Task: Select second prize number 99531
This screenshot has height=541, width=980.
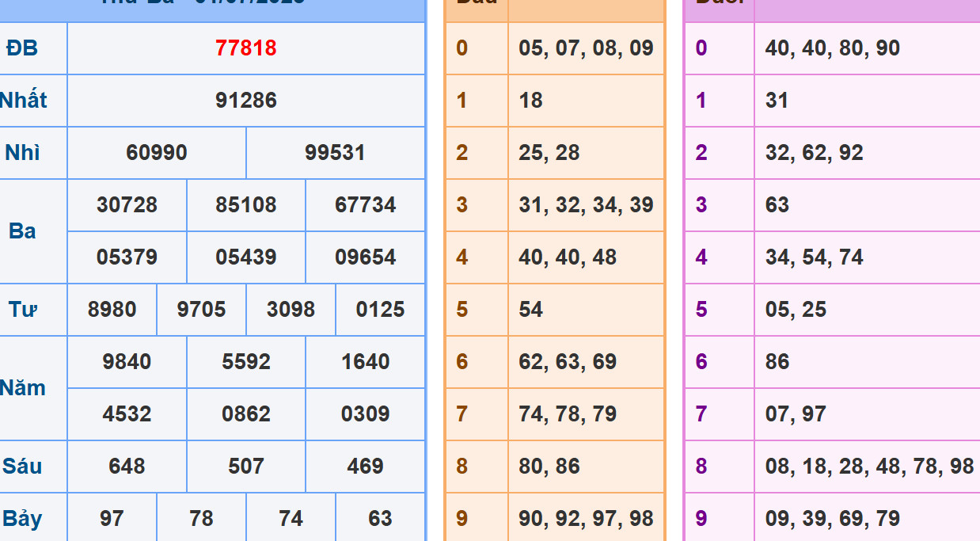Action: click(335, 153)
